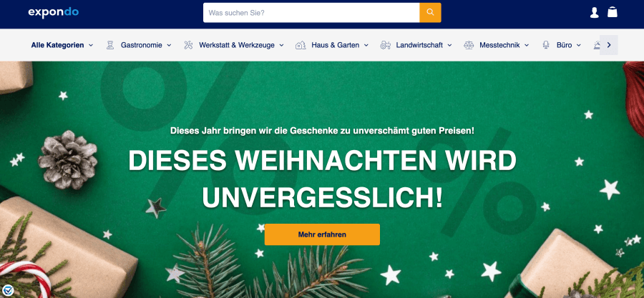
Task: Click the orange search magnifier icon
Action: [x=430, y=12]
